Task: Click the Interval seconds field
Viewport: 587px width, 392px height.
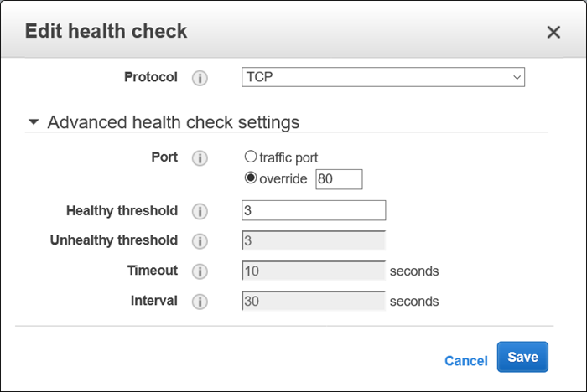Action: click(x=313, y=302)
